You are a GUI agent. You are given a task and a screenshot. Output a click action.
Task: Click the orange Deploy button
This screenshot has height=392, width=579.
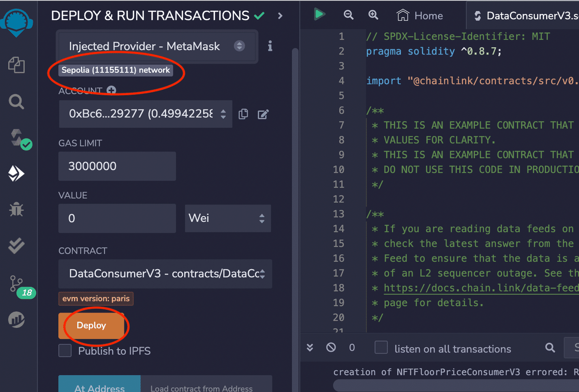coord(91,325)
